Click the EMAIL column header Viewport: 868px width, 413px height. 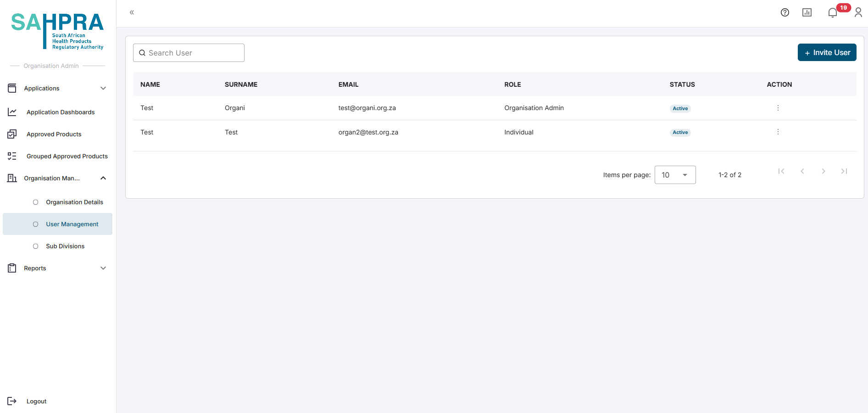click(x=348, y=84)
